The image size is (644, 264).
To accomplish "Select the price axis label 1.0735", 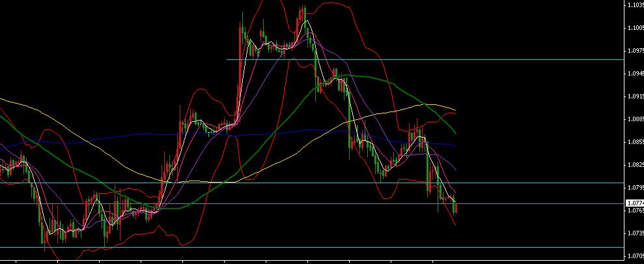I will click(x=636, y=233).
